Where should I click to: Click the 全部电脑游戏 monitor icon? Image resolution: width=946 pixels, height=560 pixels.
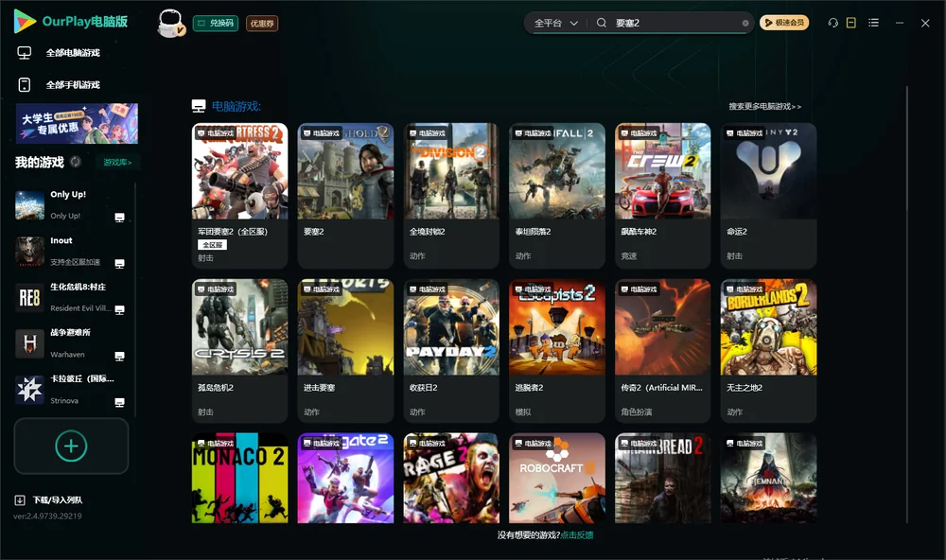pos(25,53)
